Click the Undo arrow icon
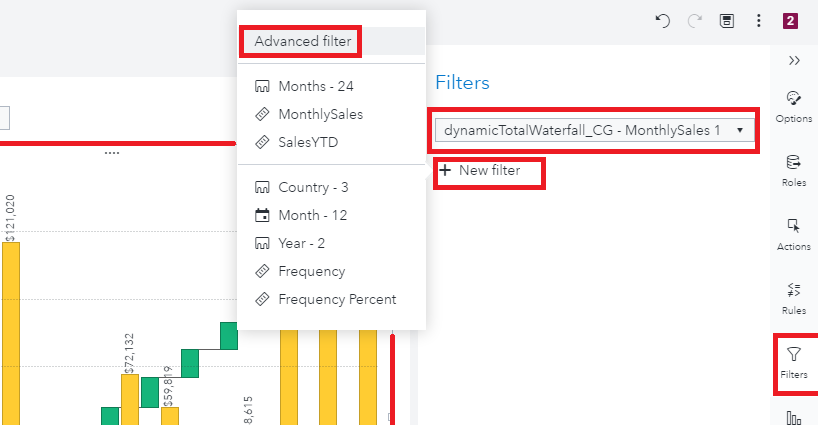 [x=662, y=21]
